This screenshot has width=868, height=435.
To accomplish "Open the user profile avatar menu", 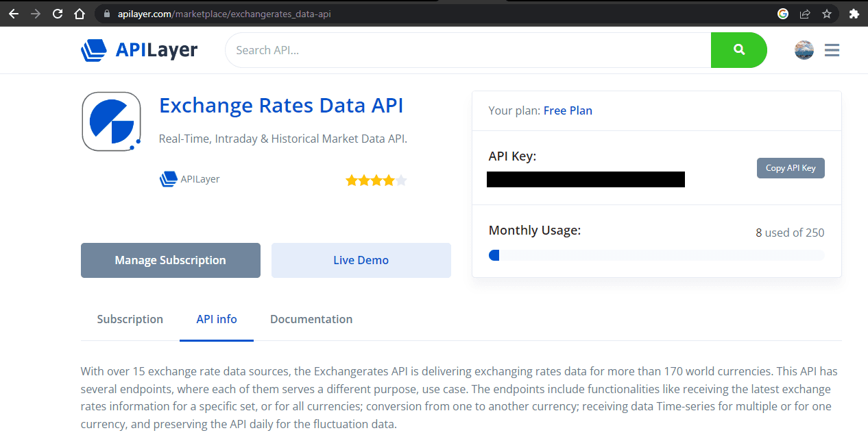I will coord(803,49).
